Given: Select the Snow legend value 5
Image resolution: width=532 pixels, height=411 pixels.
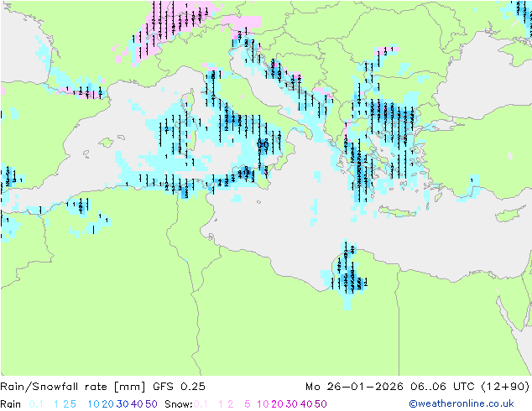Looking at the screenshot, I should (x=248, y=404).
